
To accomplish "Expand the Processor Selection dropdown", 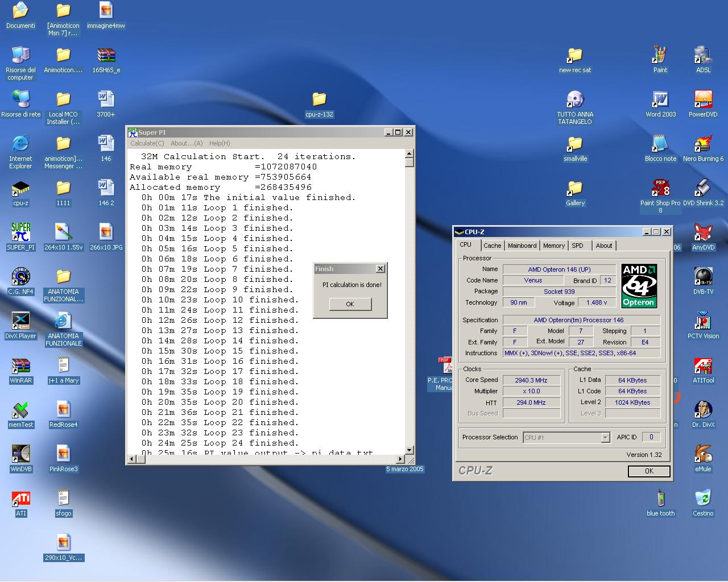I will click(605, 438).
